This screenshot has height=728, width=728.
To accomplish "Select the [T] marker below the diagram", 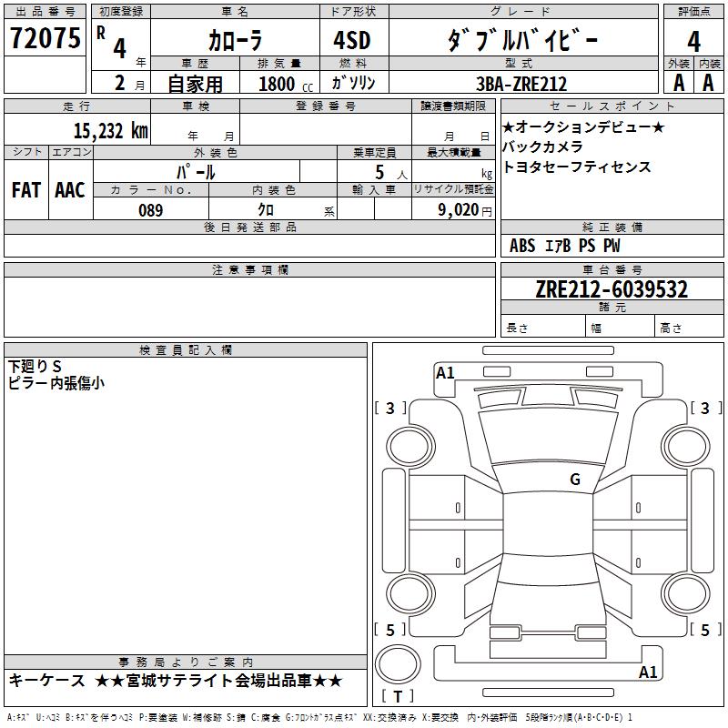I will (x=398, y=697).
